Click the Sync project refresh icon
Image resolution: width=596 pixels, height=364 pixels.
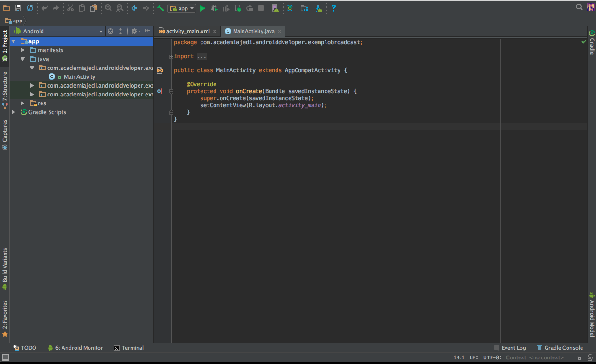click(x=30, y=8)
